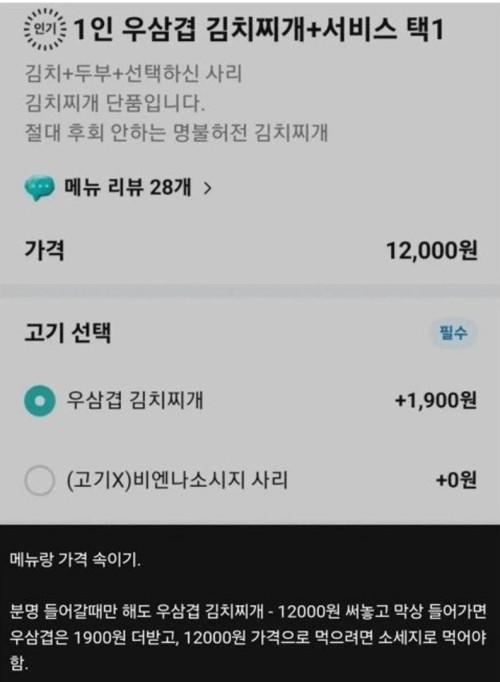
Task: Click the menu description 김치+두부+선택하신 사리
Action: click(x=133, y=74)
